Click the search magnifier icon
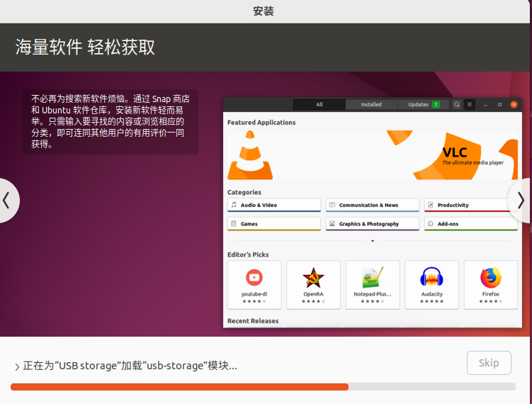The width and height of the screenshot is (532, 404). [x=457, y=105]
